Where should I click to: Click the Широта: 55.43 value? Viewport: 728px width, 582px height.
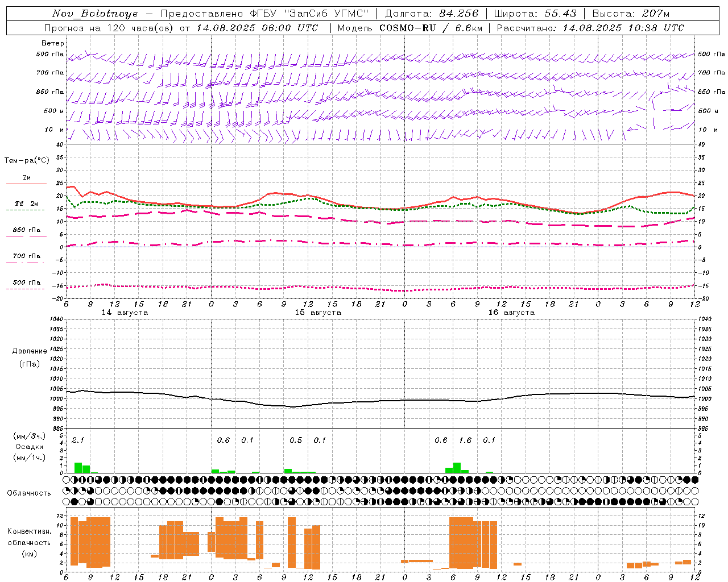pyautogui.click(x=535, y=14)
